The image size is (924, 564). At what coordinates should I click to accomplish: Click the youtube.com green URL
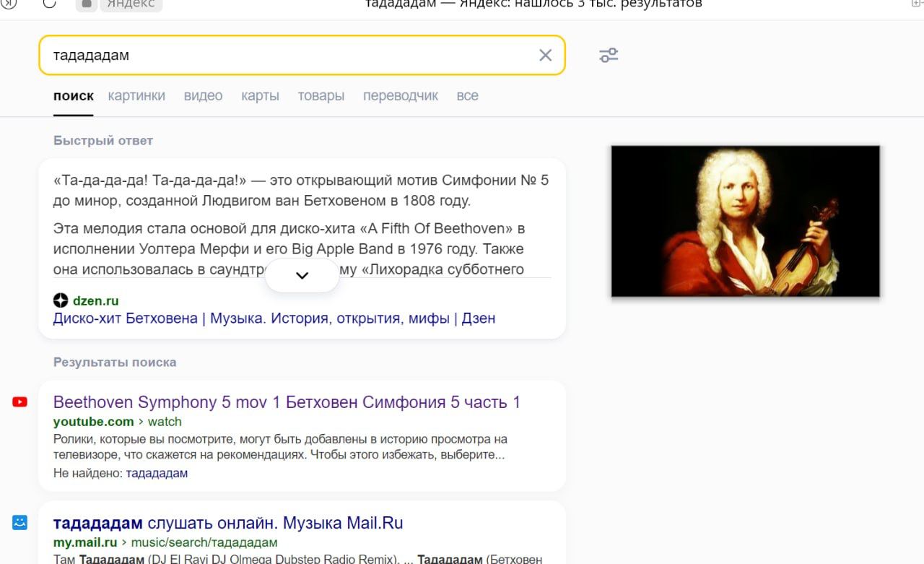click(94, 422)
